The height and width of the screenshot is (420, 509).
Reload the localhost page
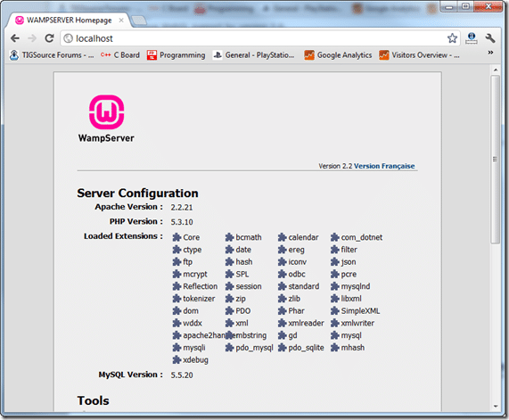pyautogui.click(x=49, y=38)
